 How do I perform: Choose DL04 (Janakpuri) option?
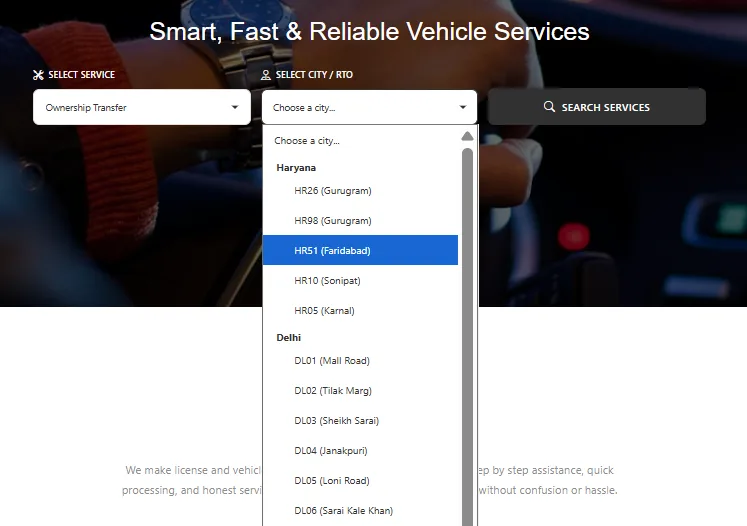[x=360, y=451]
